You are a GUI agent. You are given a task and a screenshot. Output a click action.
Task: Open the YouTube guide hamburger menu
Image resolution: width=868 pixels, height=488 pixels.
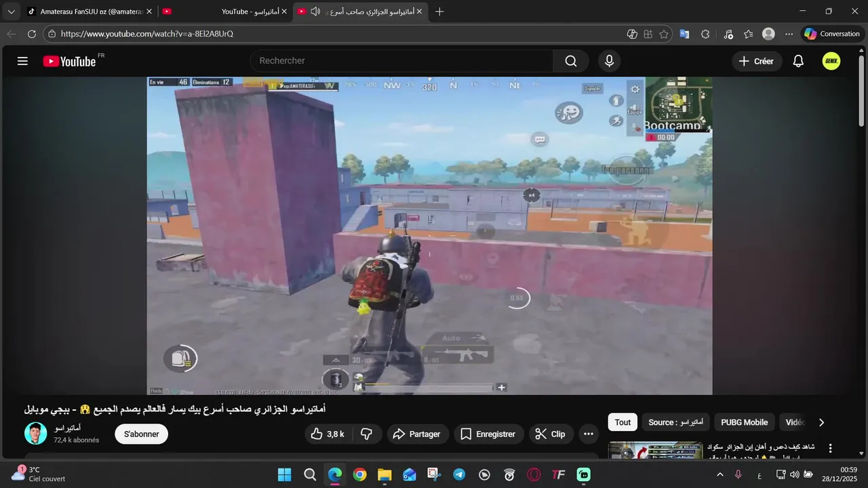[x=22, y=61]
